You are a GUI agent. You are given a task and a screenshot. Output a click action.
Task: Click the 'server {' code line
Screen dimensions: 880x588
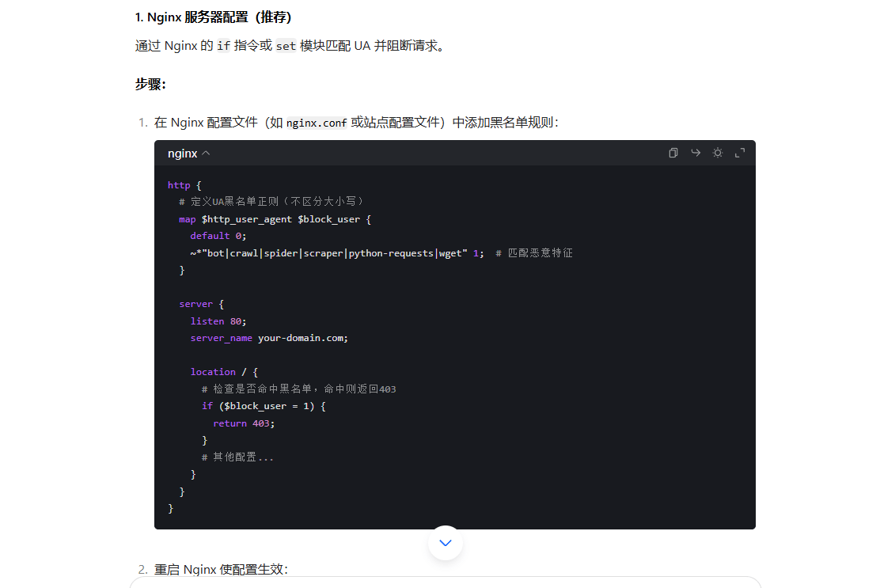pos(201,304)
